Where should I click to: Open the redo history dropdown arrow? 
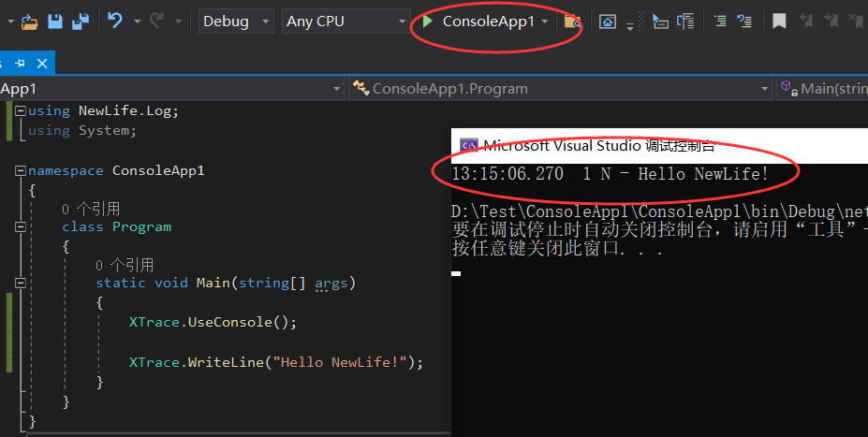pos(178,22)
